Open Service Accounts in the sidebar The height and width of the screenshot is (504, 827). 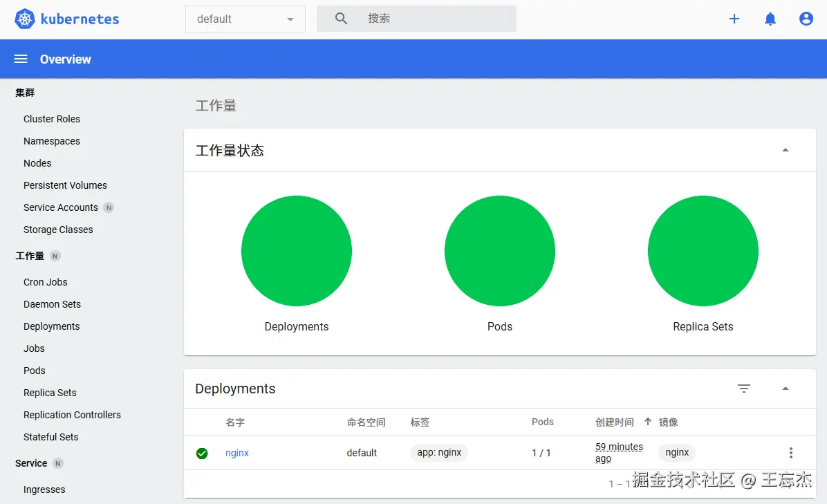(x=61, y=207)
